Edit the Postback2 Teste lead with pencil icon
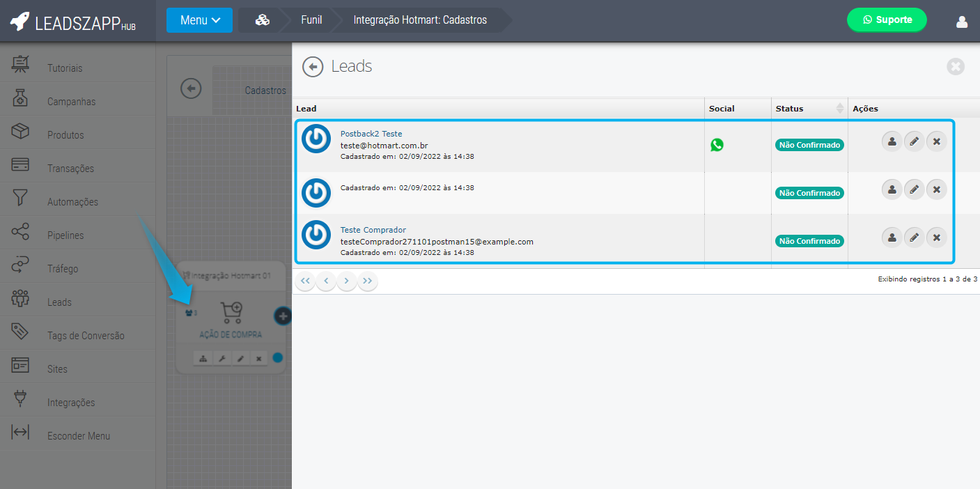Screen dimensions: 980x489 [x=914, y=141]
